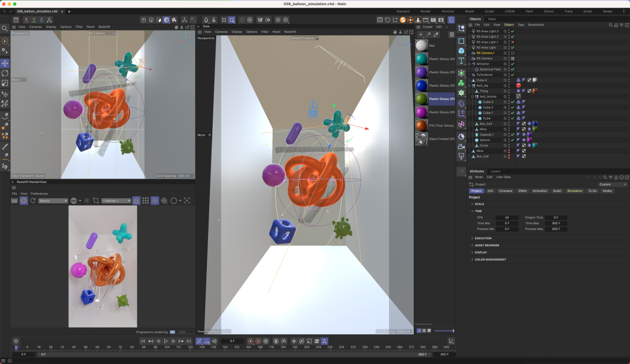Open the Beauty AOV dropdown in RenderView
The image size is (630, 364).
click(x=53, y=200)
